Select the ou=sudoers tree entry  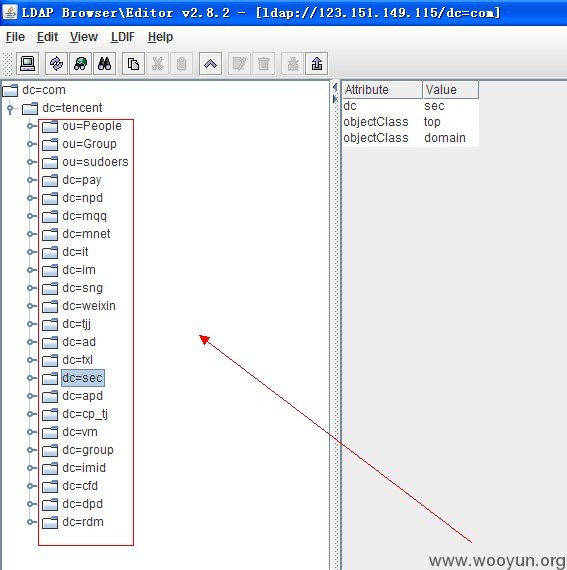tap(95, 162)
